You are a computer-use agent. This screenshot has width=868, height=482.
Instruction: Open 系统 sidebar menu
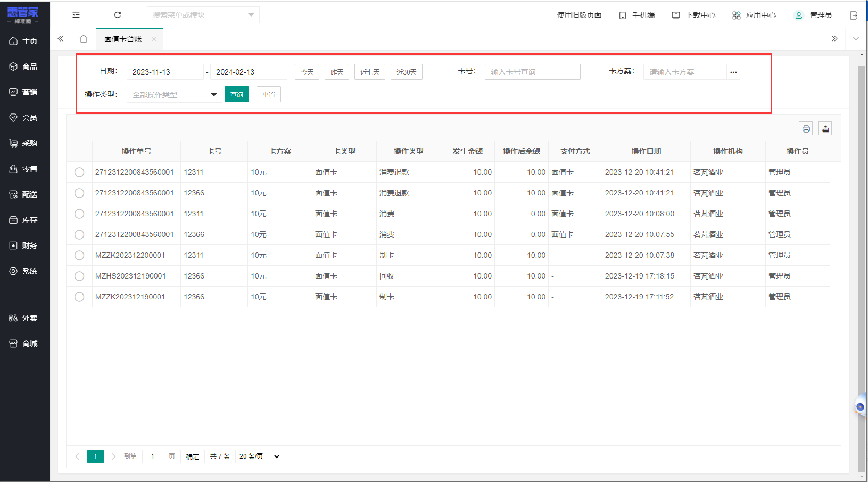[25, 271]
